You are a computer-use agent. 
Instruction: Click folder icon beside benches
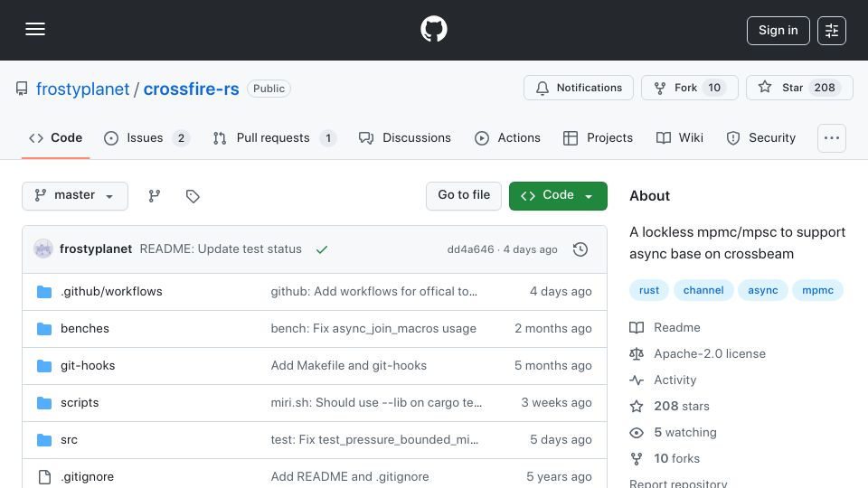coord(44,329)
